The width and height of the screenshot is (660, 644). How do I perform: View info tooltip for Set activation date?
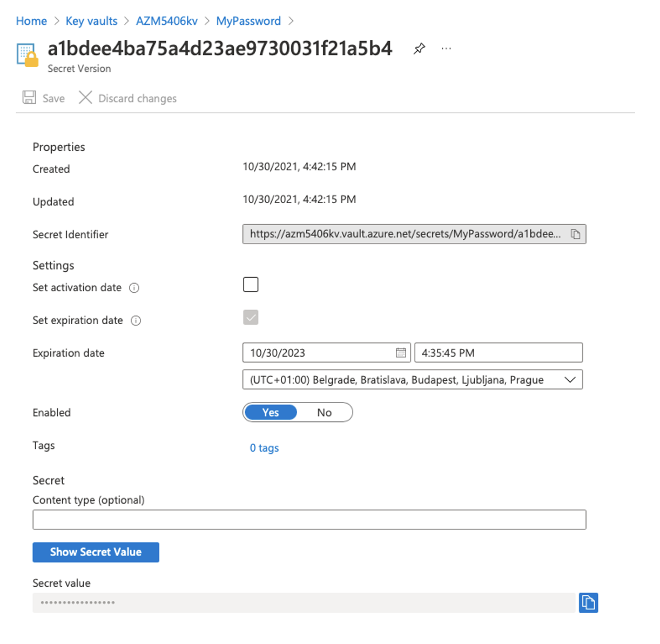tap(134, 288)
